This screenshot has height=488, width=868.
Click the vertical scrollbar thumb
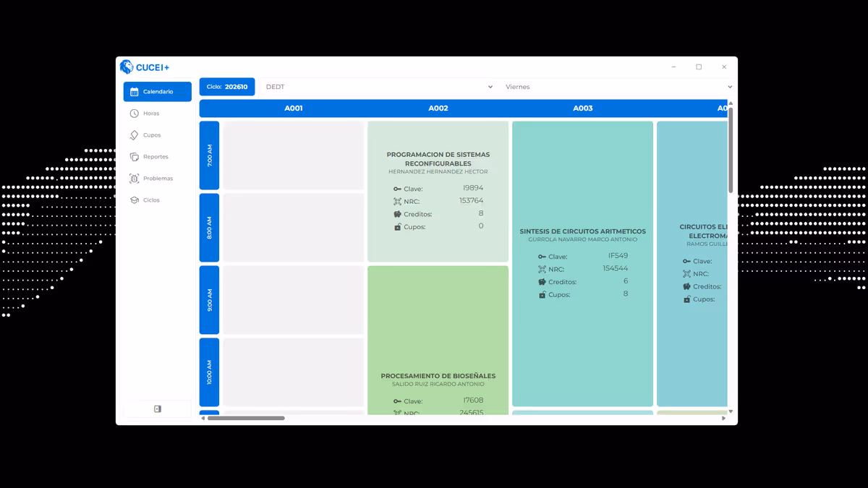point(731,150)
